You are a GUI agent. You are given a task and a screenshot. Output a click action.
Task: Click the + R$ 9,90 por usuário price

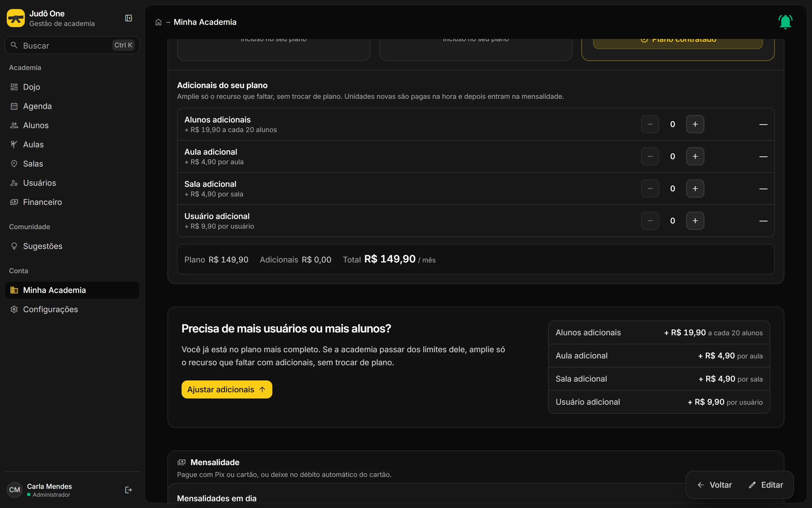725,402
